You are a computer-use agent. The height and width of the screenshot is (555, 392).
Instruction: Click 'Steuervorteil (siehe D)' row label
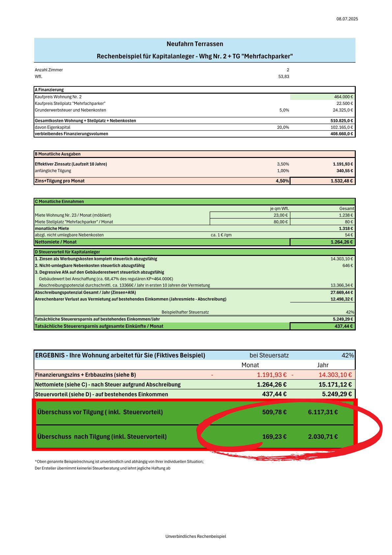pos(101,394)
